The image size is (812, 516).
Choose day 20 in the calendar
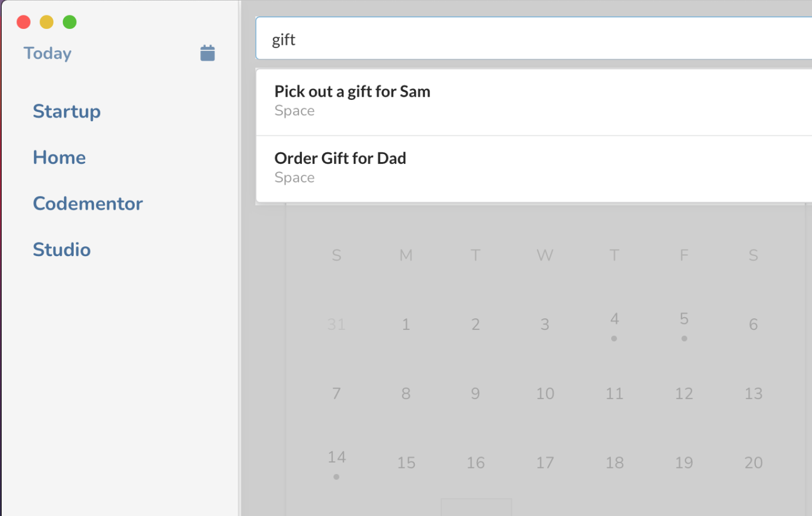tap(754, 463)
